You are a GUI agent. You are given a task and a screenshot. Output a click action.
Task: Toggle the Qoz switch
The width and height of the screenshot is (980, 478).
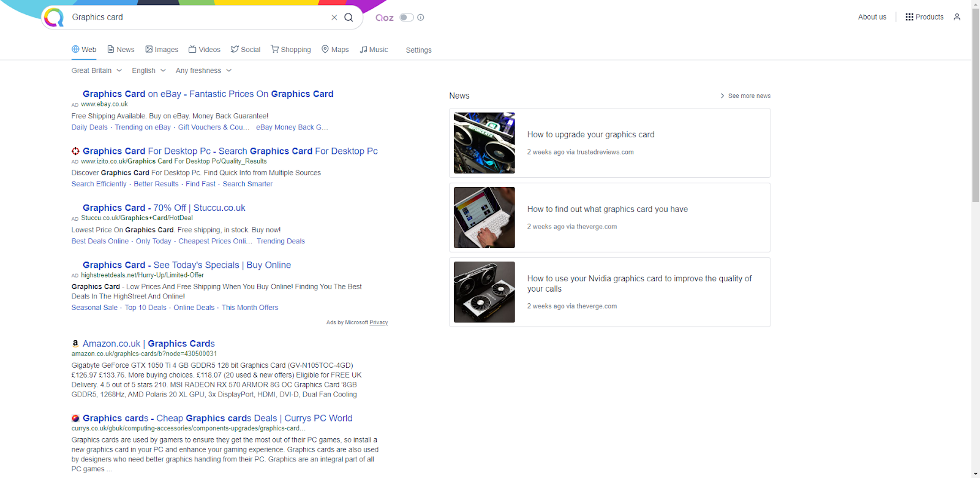tap(407, 17)
